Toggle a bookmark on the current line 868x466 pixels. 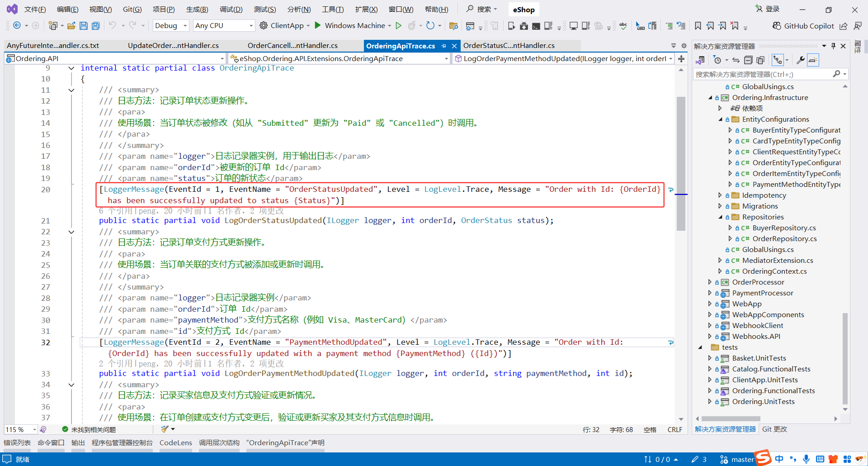698,26
